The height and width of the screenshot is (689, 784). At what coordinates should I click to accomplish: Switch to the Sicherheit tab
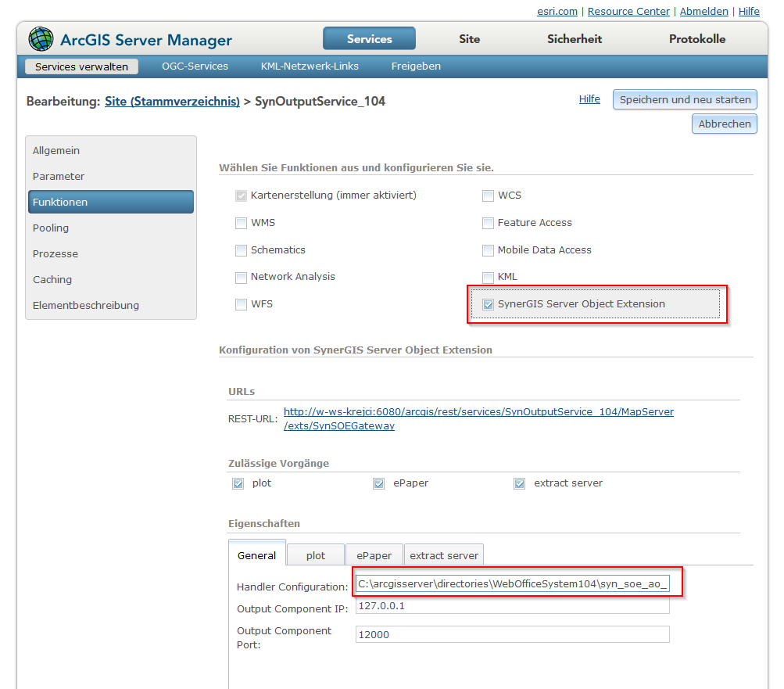tap(574, 38)
